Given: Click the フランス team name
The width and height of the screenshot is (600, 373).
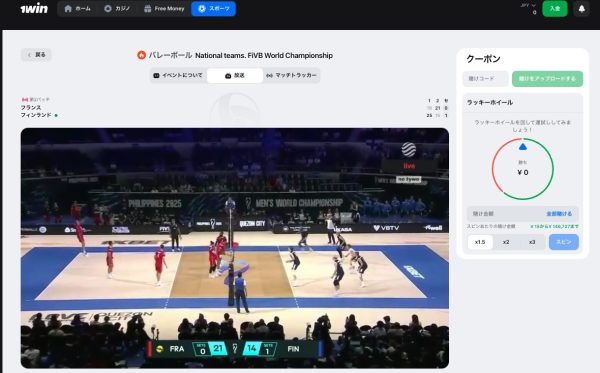Looking at the screenshot, I should coord(31,108).
